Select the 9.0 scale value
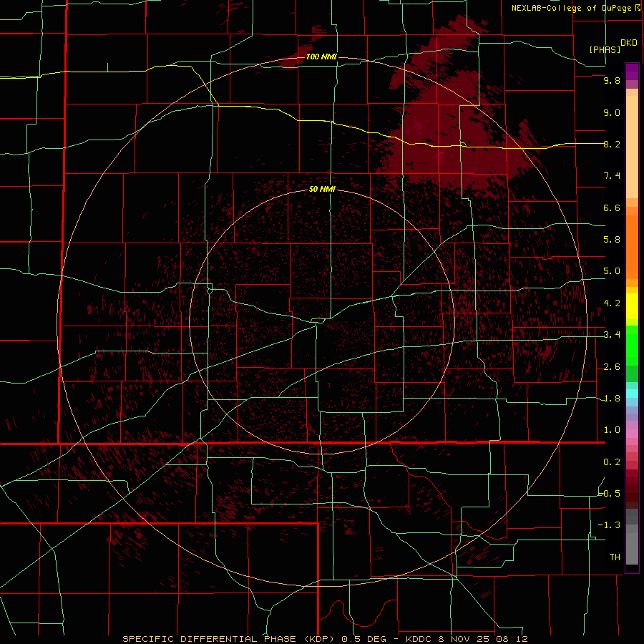The height and width of the screenshot is (644, 644). 612,112
